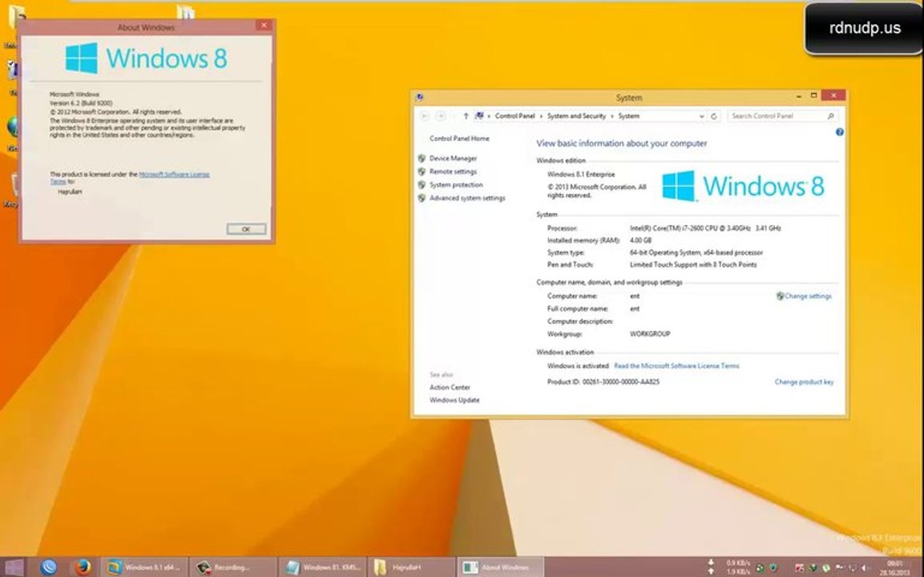Click the Search Control Panel field

782,116
